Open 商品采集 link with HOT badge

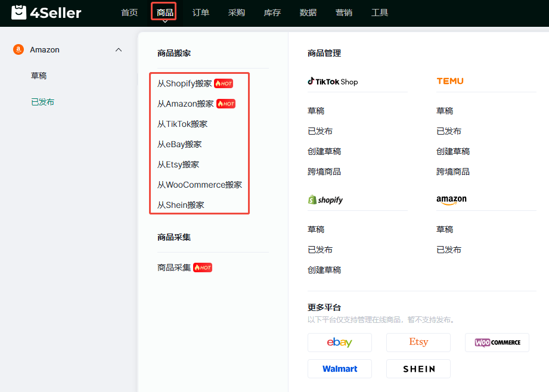pos(174,267)
